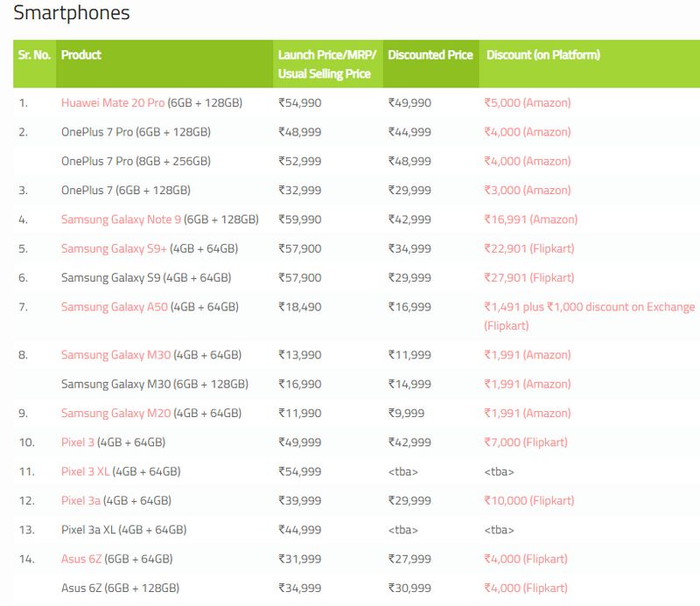Follow the Samsung Galaxy A50 link
Viewport: 700px width, 606px height.
tap(115, 307)
